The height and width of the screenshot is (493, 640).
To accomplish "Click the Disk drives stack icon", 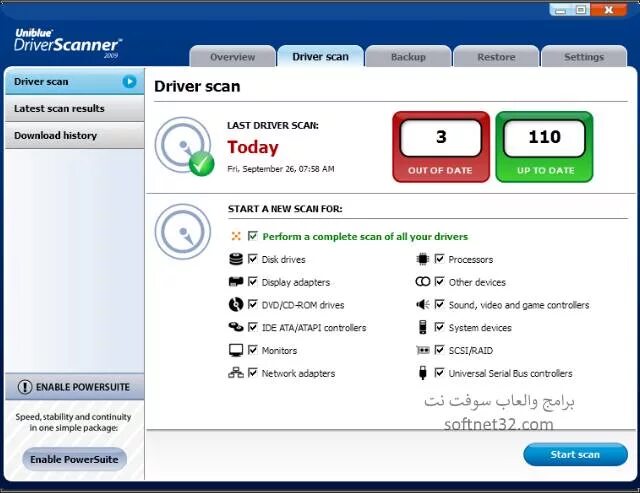I will click(x=236, y=259).
